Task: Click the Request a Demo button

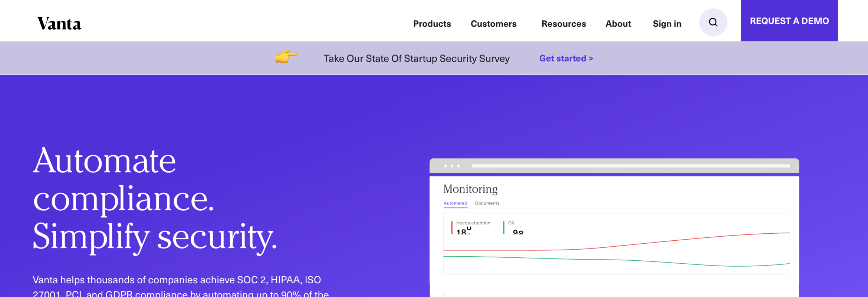Action: coord(789,21)
